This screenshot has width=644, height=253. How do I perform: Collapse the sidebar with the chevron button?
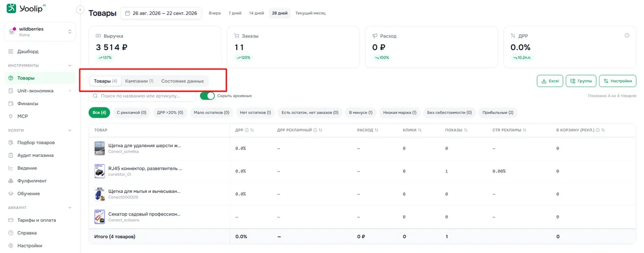(x=80, y=10)
